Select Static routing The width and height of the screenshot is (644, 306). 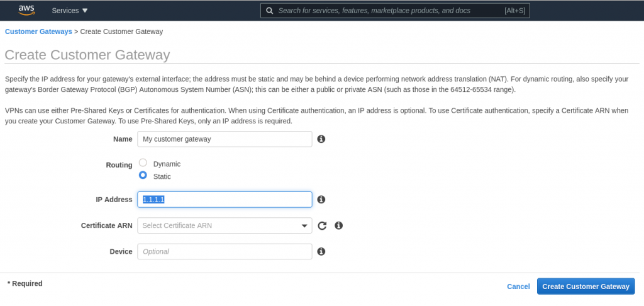coord(143,176)
